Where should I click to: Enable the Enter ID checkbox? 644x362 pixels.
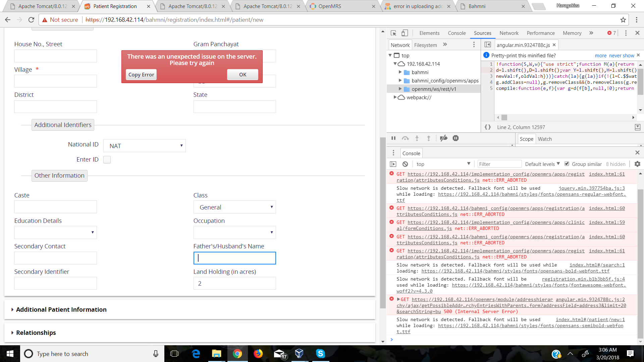107,160
